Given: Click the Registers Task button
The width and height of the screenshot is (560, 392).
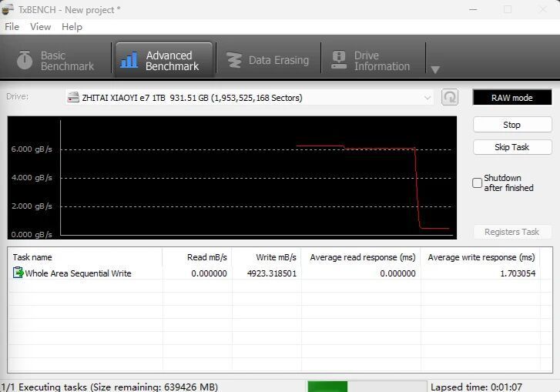Looking at the screenshot, I should (x=512, y=232).
